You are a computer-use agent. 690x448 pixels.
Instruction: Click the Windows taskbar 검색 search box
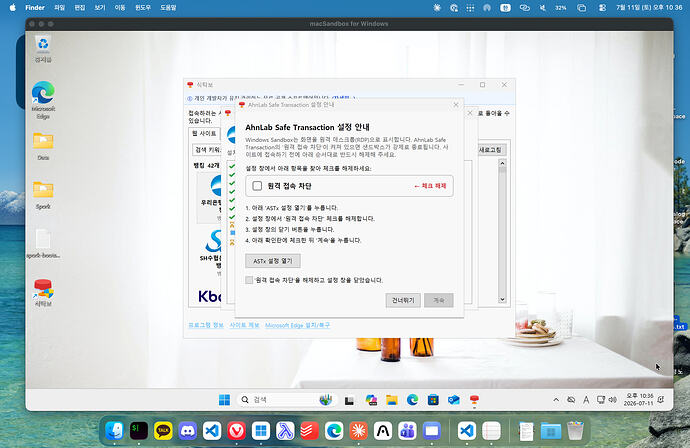coord(286,400)
